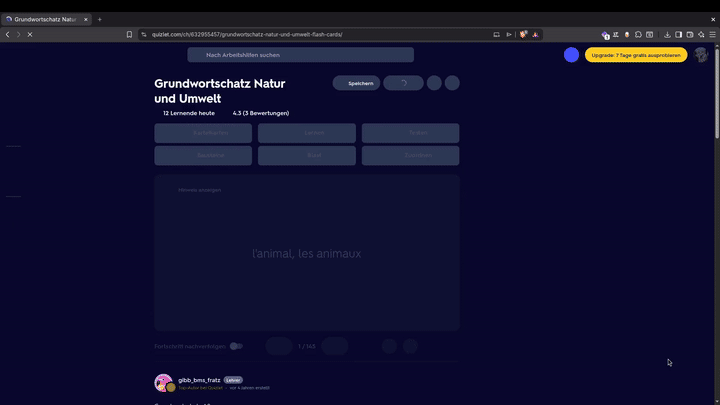Click 'Top-Autor bei Quizlet' label

coord(201,388)
